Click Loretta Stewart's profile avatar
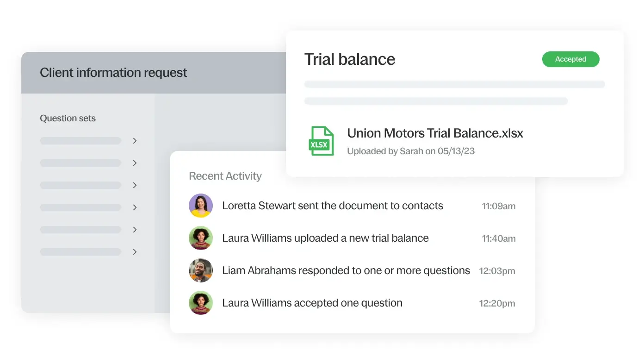This screenshot has height=363, width=644. pos(201,206)
